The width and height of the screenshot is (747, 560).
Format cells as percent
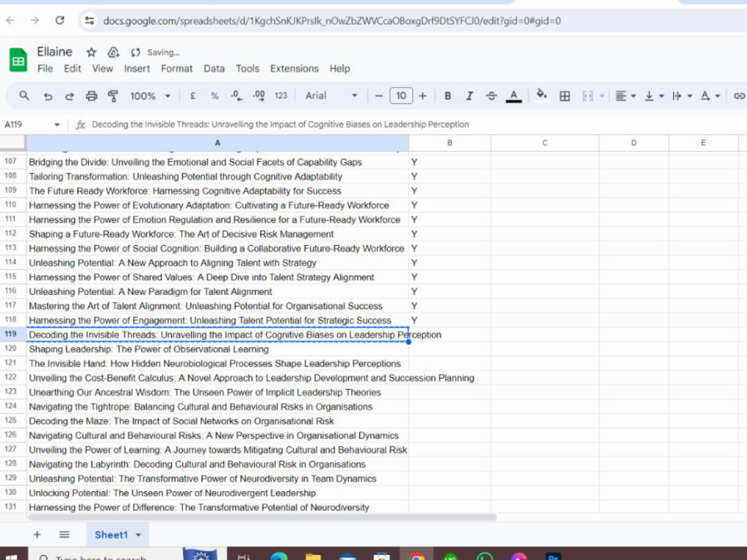(x=214, y=96)
